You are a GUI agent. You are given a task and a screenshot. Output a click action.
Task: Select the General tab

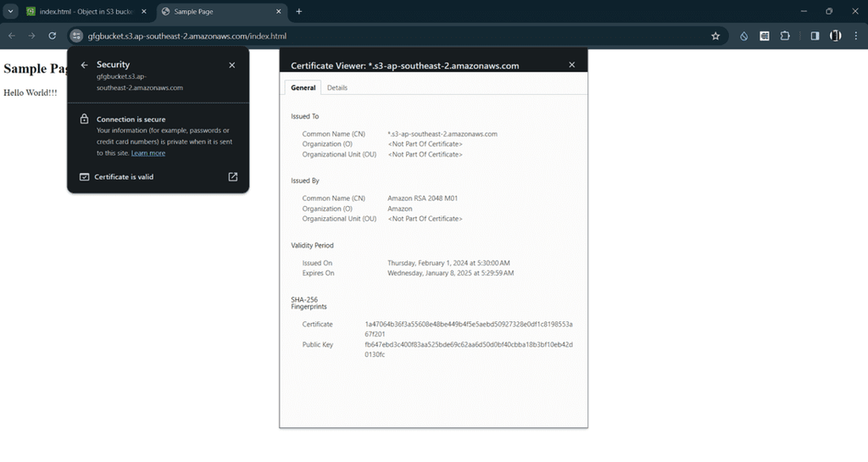click(x=303, y=87)
